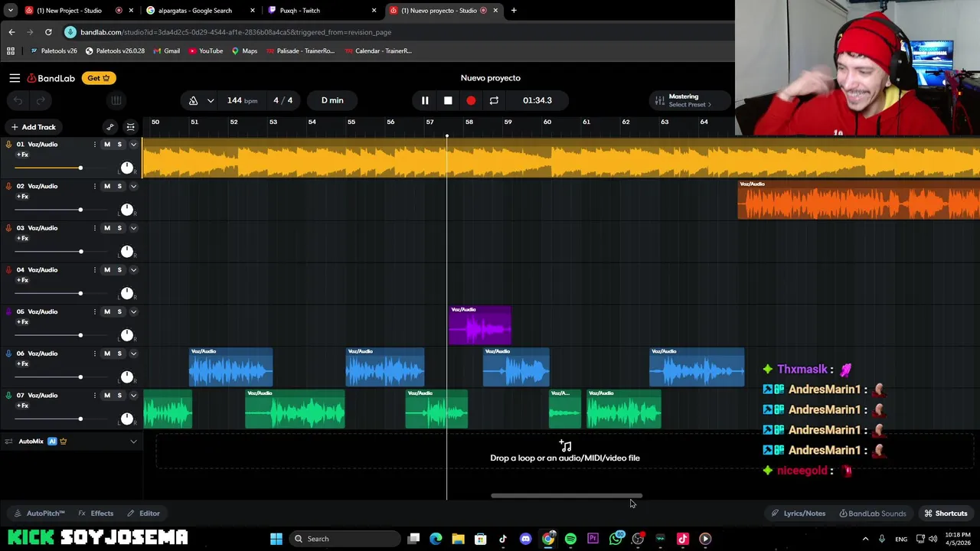Click the track 01 mic input icon

point(8,145)
